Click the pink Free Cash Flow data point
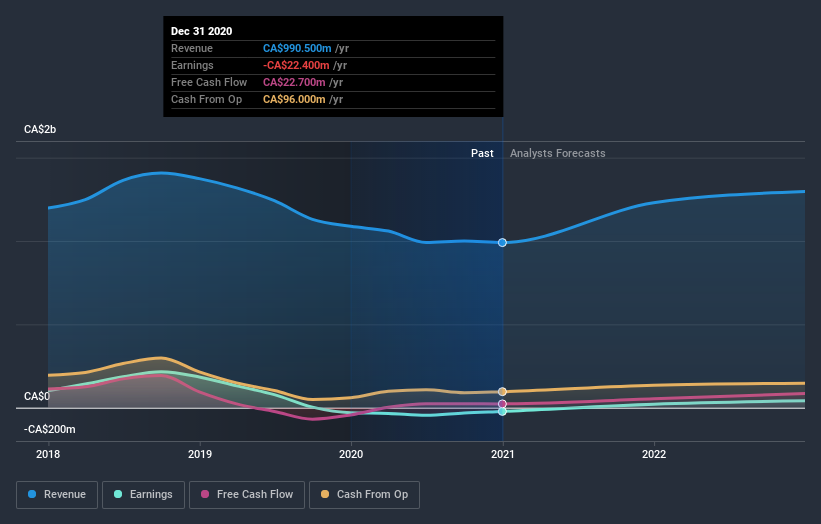Viewport: 821px width, 524px height. [x=502, y=404]
